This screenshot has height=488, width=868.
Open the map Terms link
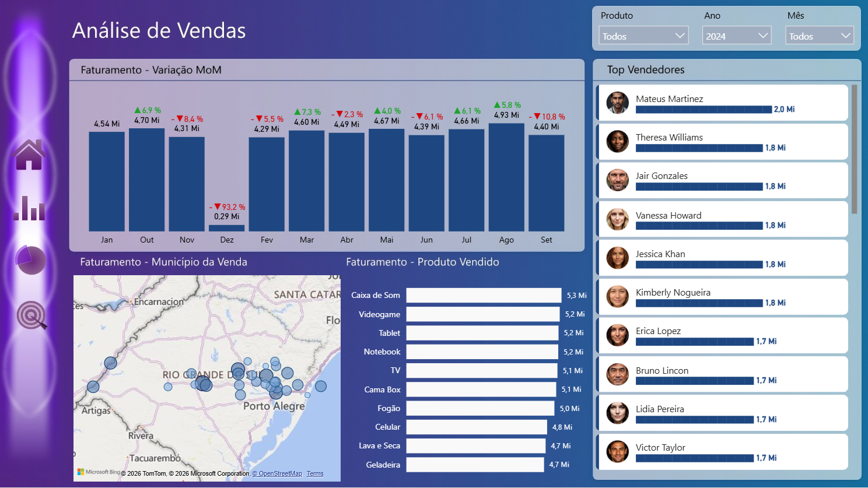[x=315, y=473]
